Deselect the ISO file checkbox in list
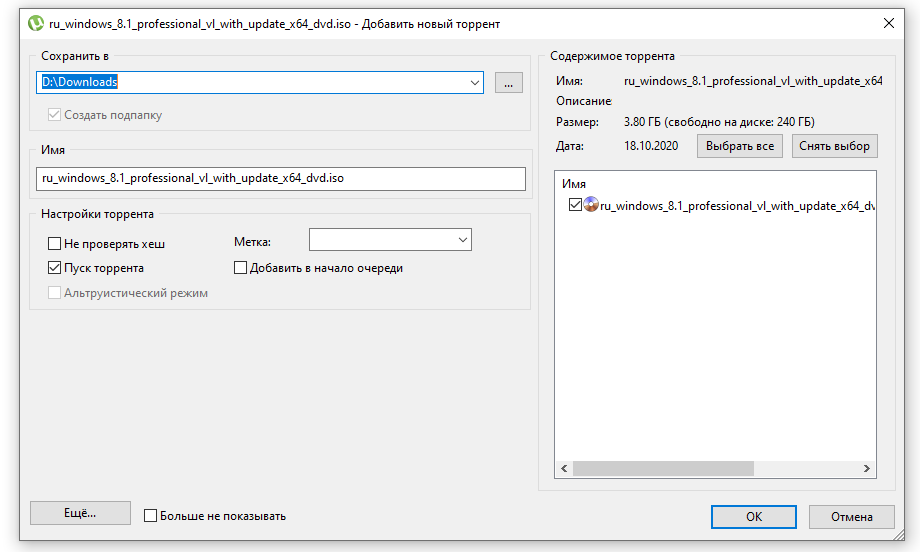Screen dimensions: 920x552 click(x=575, y=205)
